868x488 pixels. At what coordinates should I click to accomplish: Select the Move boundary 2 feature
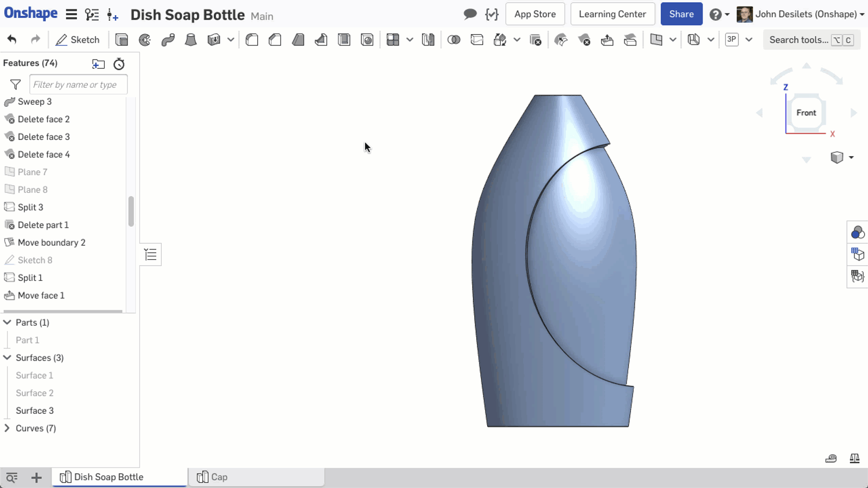tap(52, 242)
